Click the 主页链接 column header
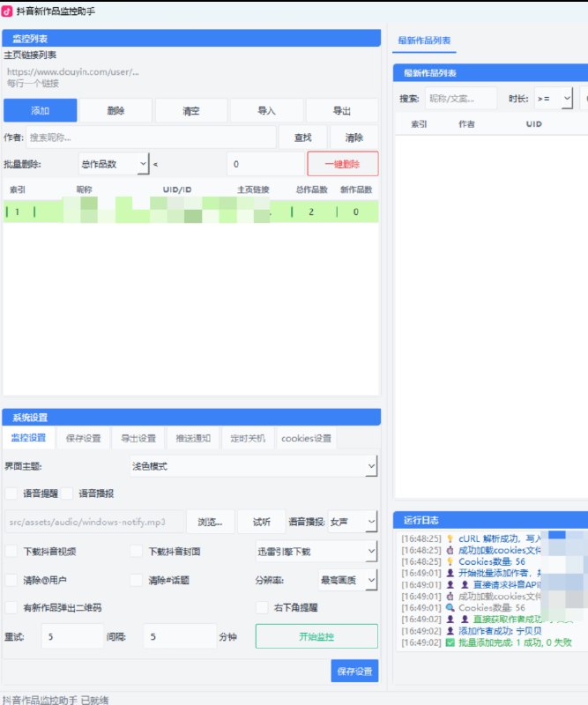The height and width of the screenshot is (705, 588). 253,189
